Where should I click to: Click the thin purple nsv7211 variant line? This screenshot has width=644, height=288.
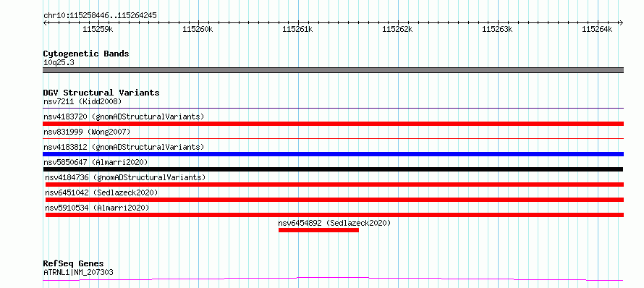(333, 109)
